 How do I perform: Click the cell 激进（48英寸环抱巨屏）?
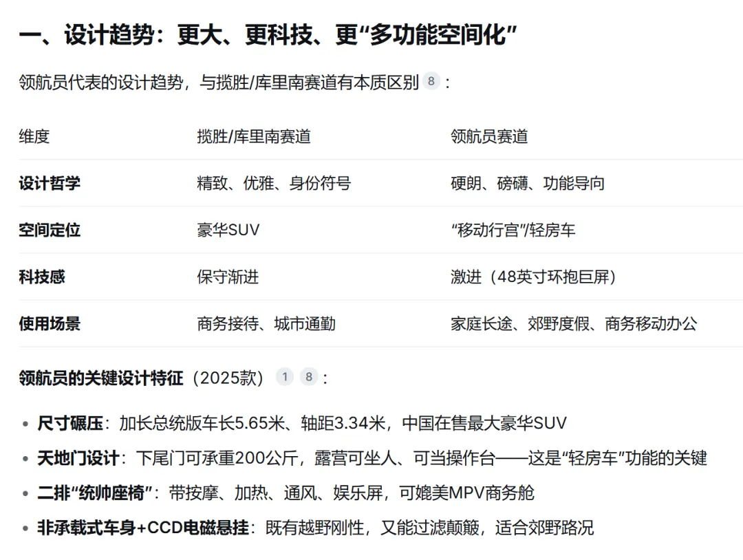click(x=534, y=277)
